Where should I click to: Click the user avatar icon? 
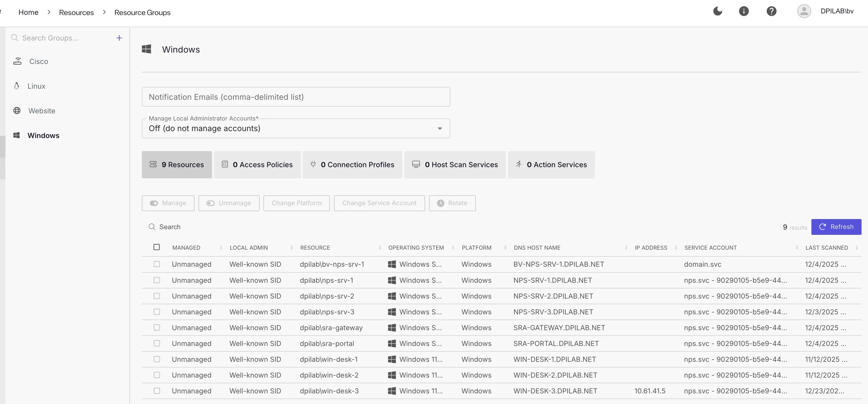tap(804, 11)
